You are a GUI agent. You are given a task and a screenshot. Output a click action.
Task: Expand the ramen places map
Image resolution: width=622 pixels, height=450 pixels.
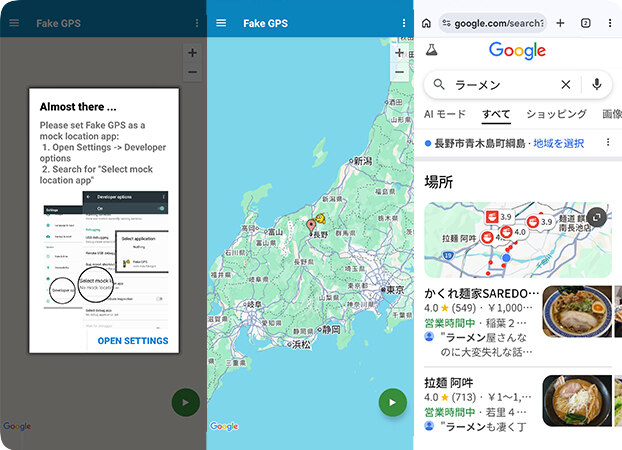pyautogui.click(x=596, y=217)
